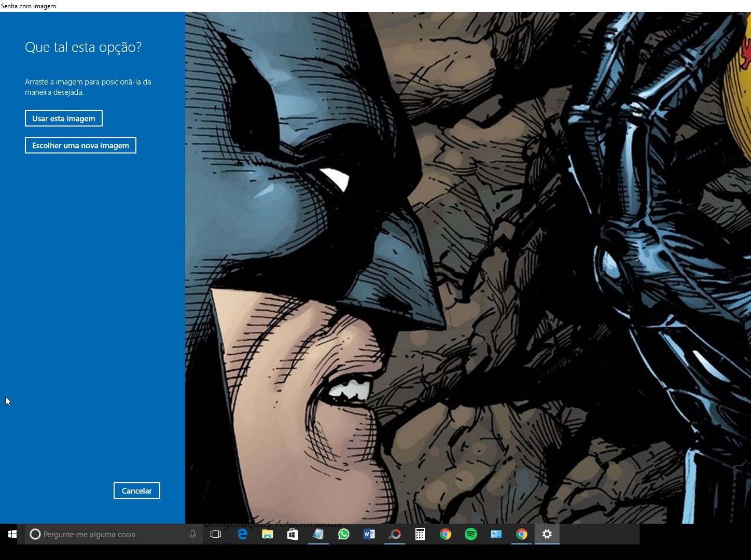Screen dimensions: 751x560
Task: Click the Settings gear taskbar icon
Action: click(547, 534)
